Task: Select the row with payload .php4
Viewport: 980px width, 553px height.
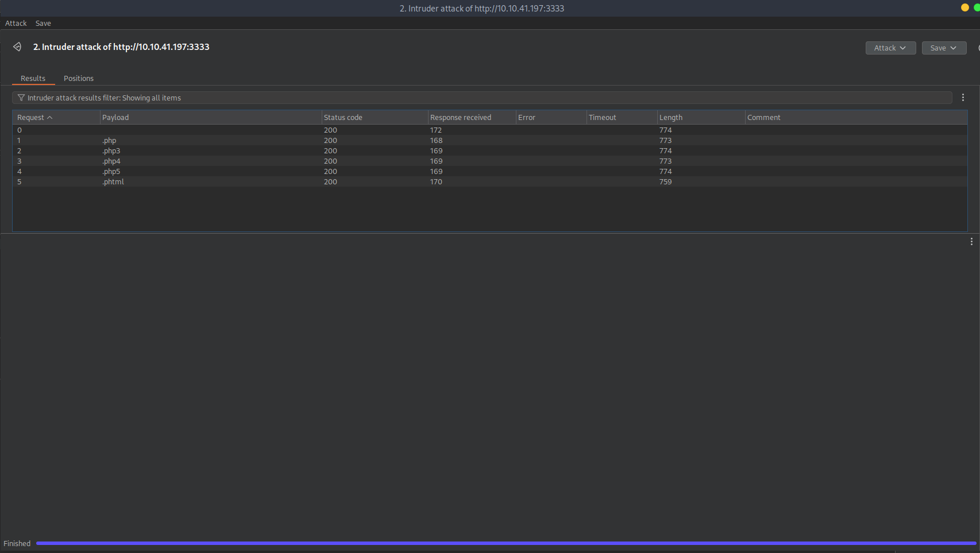Action: point(489,161)
